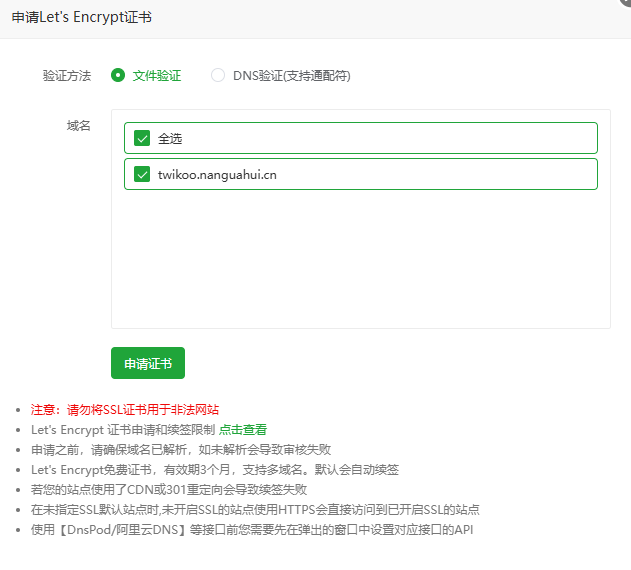Click the 域名 field label

78,125
